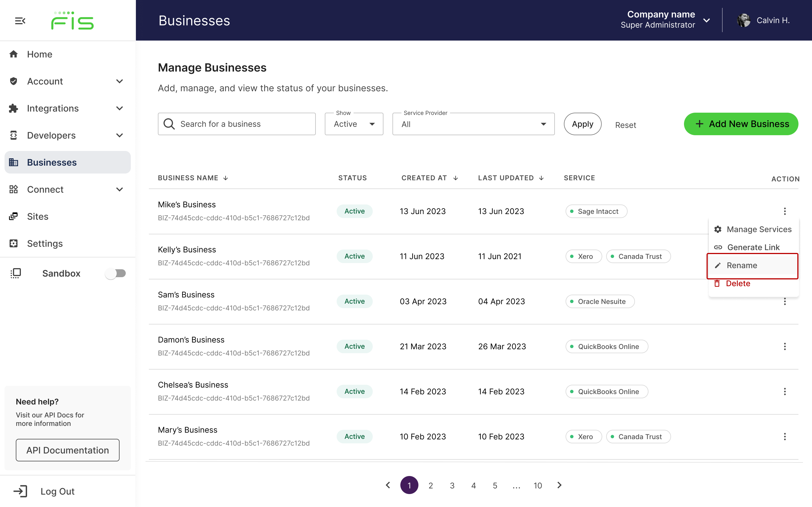Click the Developers sidebar icon
Image resolution: width=812 pixels, height=507 pixels.
tap(15, 135)
